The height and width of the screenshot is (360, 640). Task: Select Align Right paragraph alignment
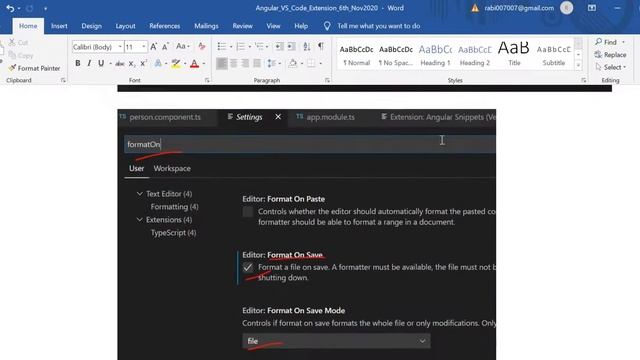[245, 63]
